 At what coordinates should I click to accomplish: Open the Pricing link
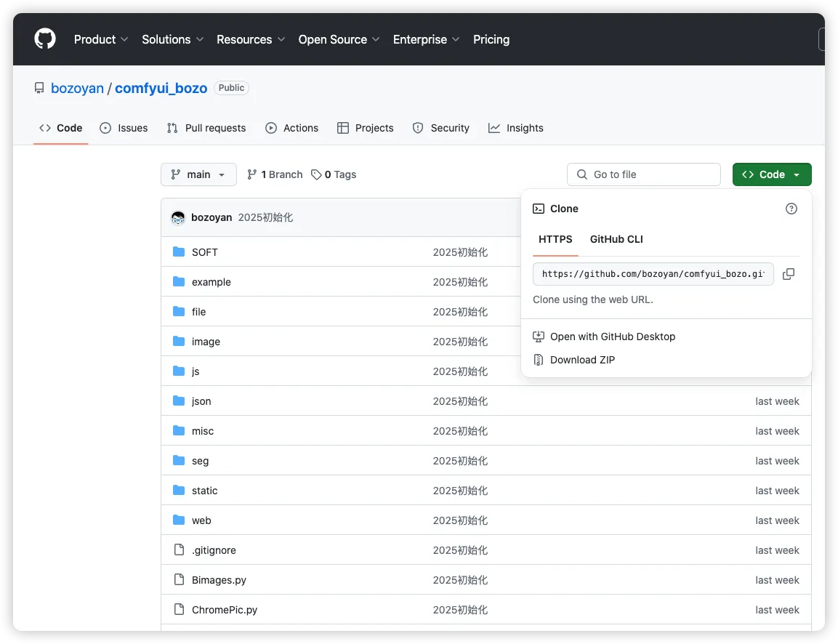point(491,39)
